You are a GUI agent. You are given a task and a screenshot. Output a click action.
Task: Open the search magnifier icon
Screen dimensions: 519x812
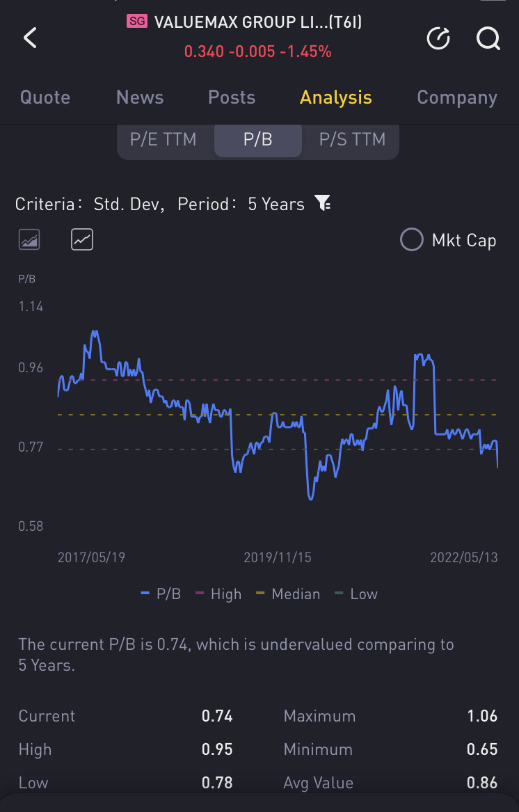coord(488,38)
